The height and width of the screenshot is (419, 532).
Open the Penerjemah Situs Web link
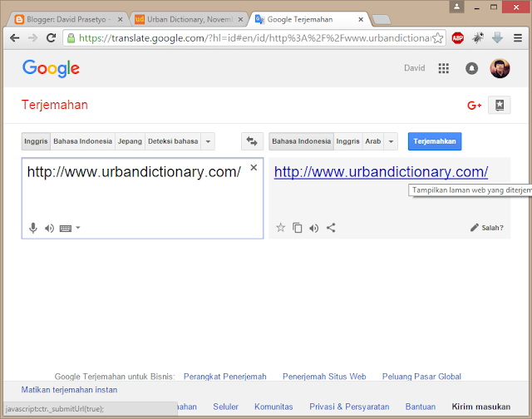(324, 377)
